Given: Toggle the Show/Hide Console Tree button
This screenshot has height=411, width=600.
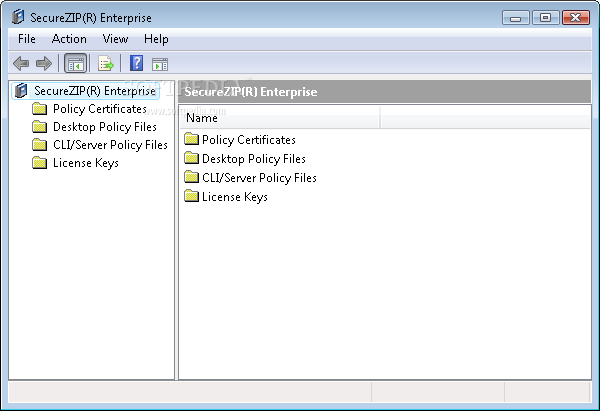Looking at the screenshot, I should pos(75,63).
